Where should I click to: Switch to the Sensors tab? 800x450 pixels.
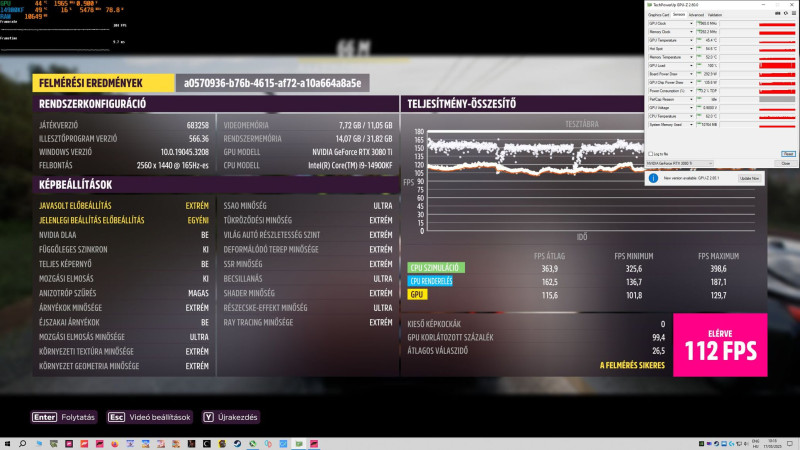(x=679, y=15)
